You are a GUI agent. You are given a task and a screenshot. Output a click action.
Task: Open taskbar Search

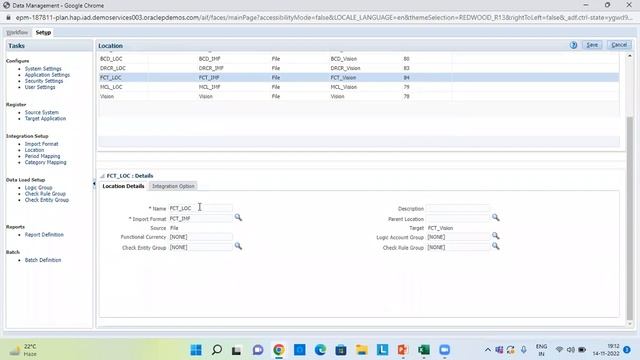[x=217, y=350]
